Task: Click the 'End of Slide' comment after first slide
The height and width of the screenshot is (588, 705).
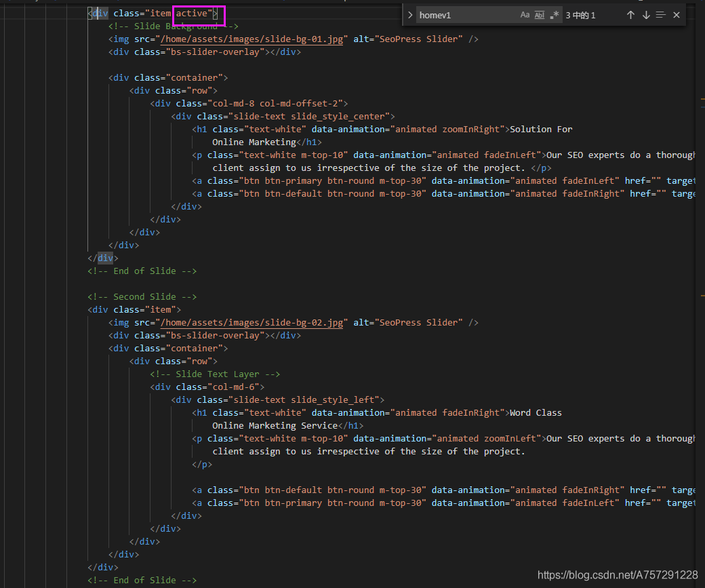Action: tap(142, 271)
